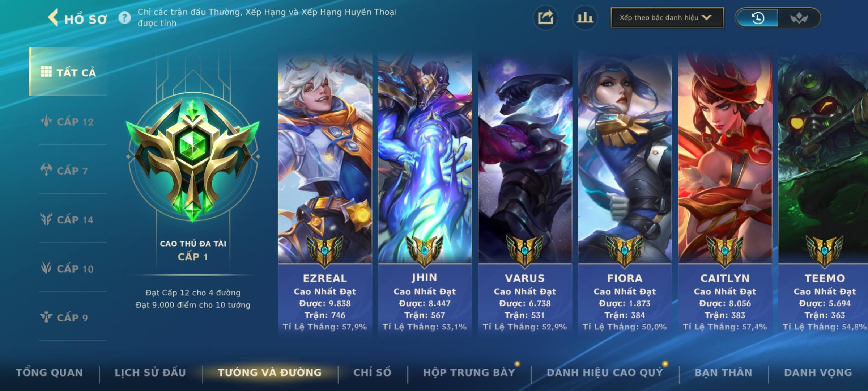Image resolution: width=868 pixels, height=391 pixels.
Task: Switch to the history clock toggle
Action: click(757, 18)
